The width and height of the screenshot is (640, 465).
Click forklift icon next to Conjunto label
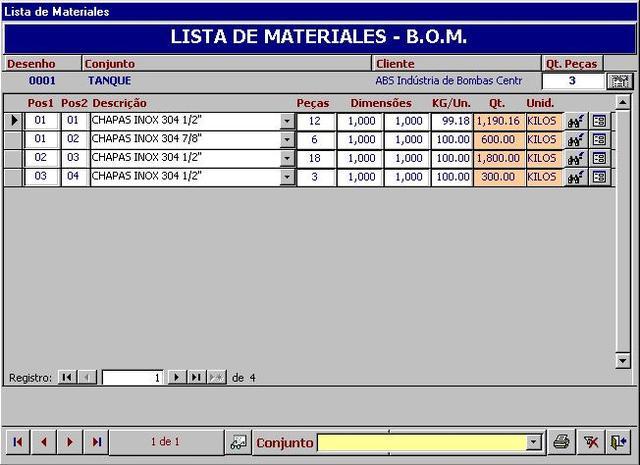238,442
